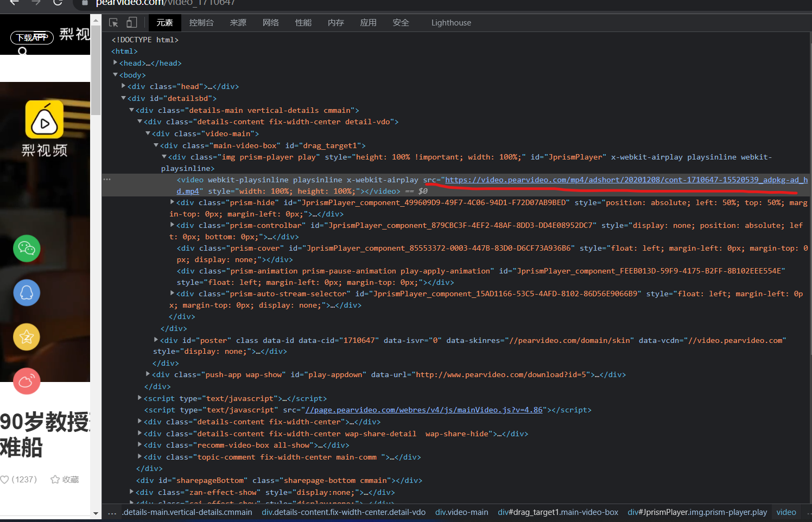Share via the blue QQ penguin icon

[27, 293]
